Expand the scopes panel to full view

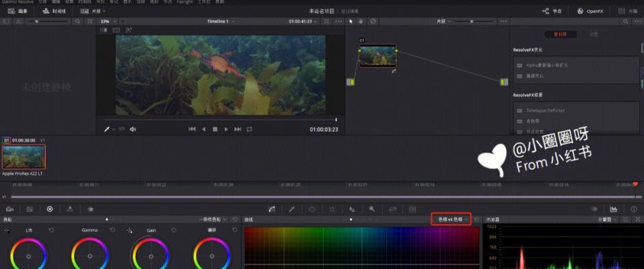pyautogui.click(x=638, y=220)
